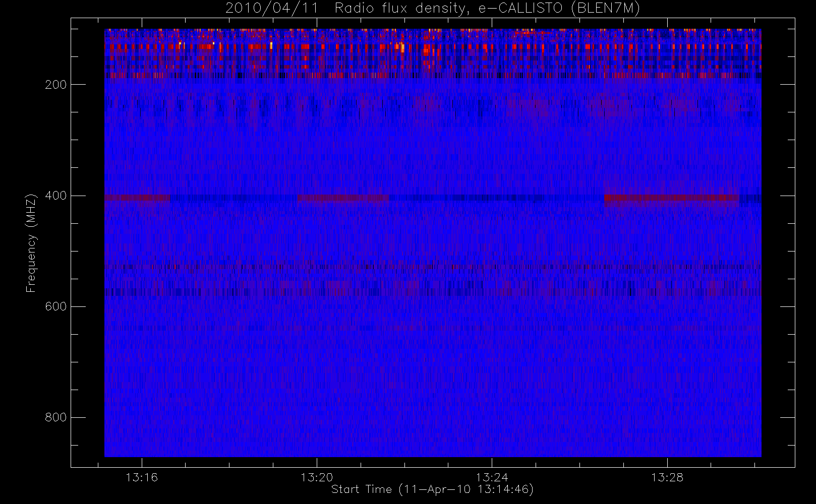The height and width of the screenshot is (504, 816).
Task: Click the 13:16 time tick label
Action: pyautogui.click(x=142, y=477)
